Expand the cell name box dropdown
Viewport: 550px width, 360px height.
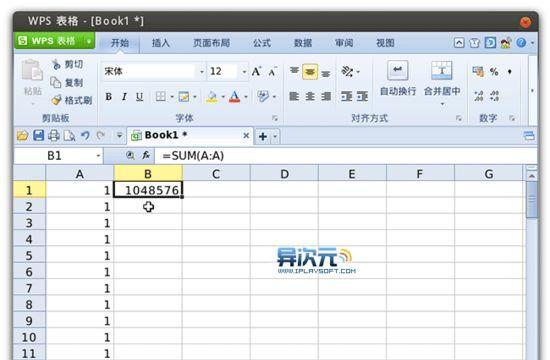98,155
